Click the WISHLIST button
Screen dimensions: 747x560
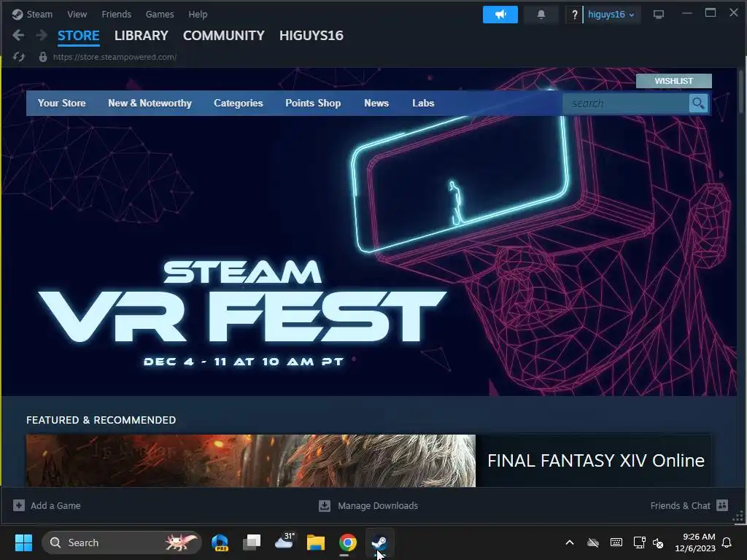point(673,81)
